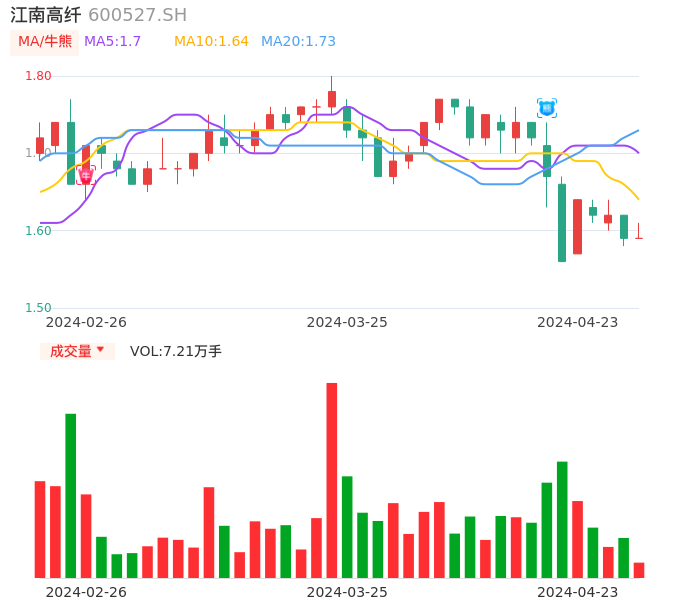Click the 1.50 price axis label

38,308
